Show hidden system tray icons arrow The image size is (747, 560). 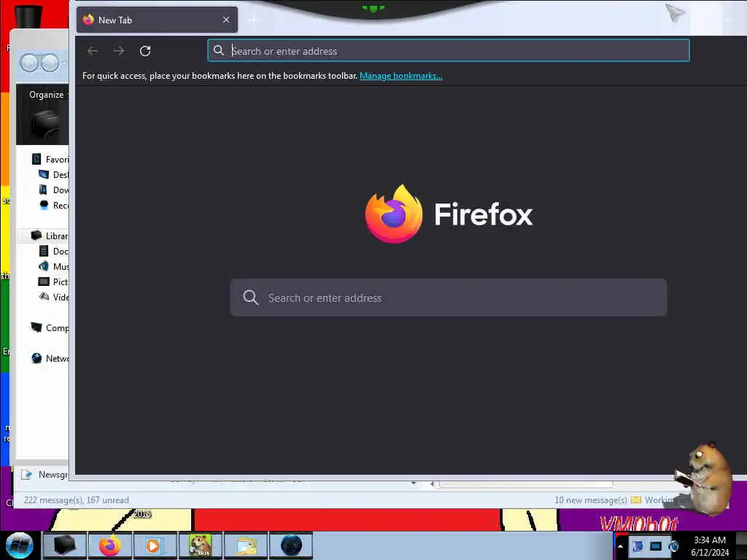click(x=620, y=546)
